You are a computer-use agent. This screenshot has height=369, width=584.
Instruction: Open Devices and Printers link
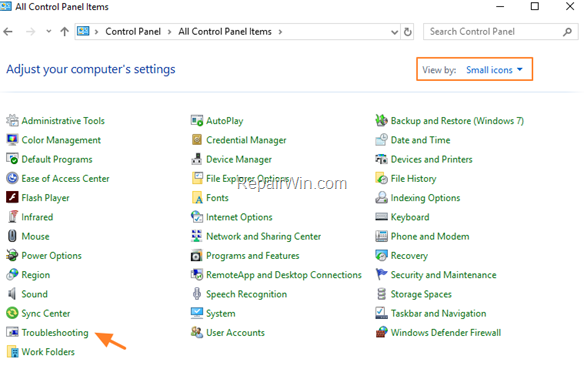[x=431, y=159]
